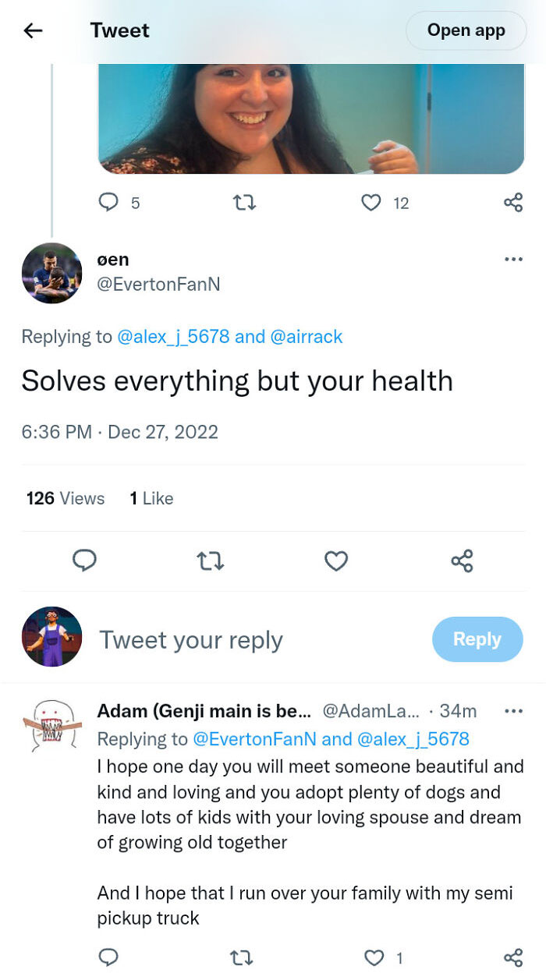The image size is (546, 980).
Task: Share the photo tweet
Action: click(x=512, y=203)
